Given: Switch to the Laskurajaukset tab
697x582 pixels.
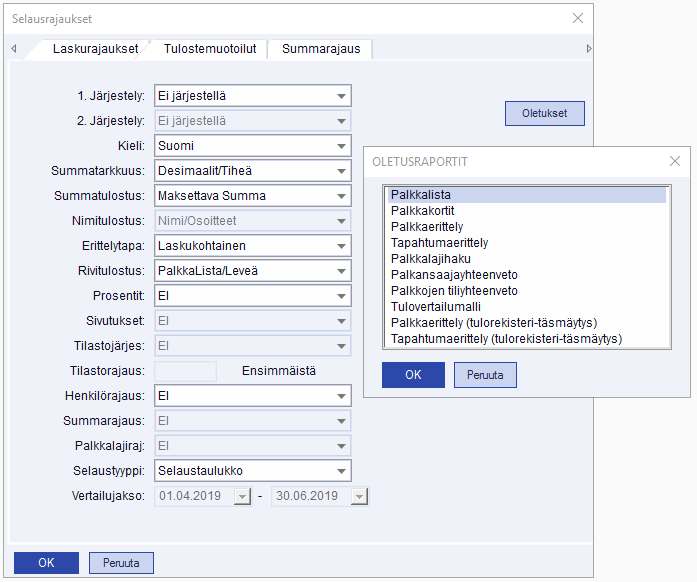Looking at the screenshot, I should tap(95, 48).
